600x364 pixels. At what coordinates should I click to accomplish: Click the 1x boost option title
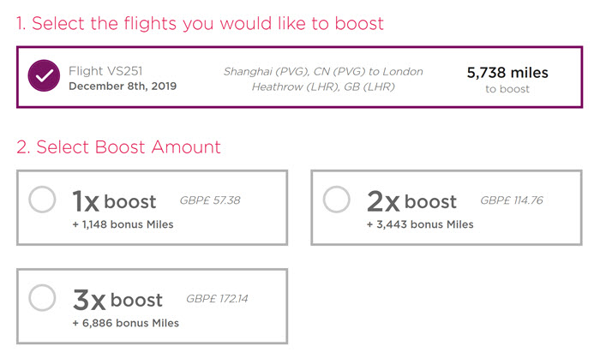(x=114, y=201)
